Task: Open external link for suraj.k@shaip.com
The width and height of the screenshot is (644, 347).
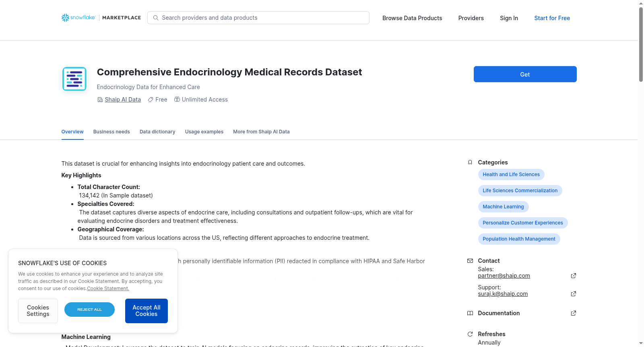Action: [x=574, y=294]
